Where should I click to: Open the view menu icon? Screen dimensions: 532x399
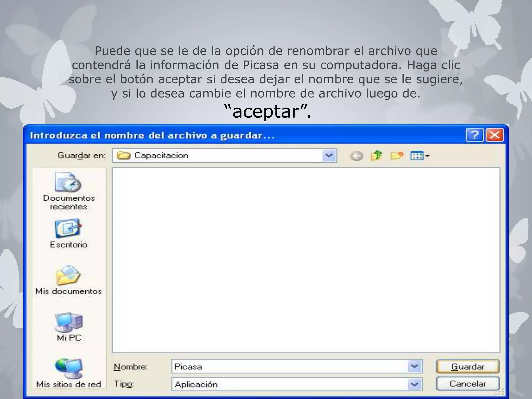click(420, 156)
